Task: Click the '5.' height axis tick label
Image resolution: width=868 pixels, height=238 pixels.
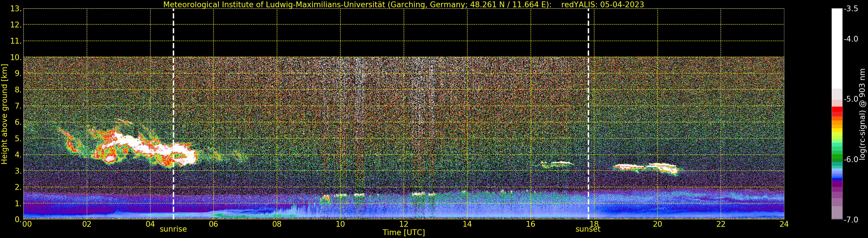Action: tap(18, 139)
